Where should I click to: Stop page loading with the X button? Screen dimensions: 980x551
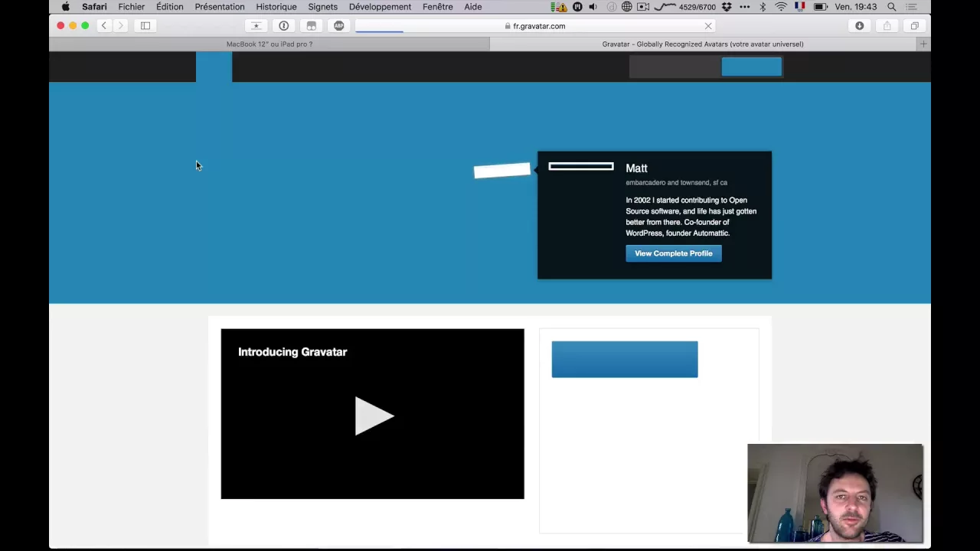[x=708, y=26]
